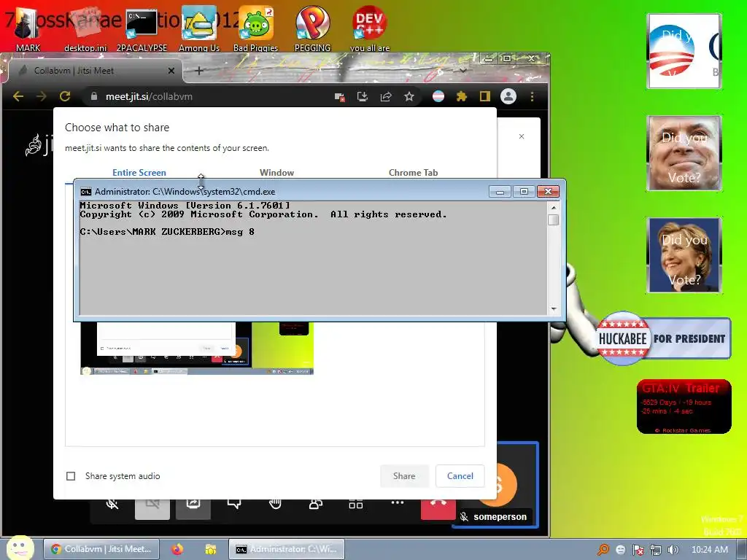Open the Start menu smiley orb
Viewport: 747px width, 560px height.
point(19,548)
